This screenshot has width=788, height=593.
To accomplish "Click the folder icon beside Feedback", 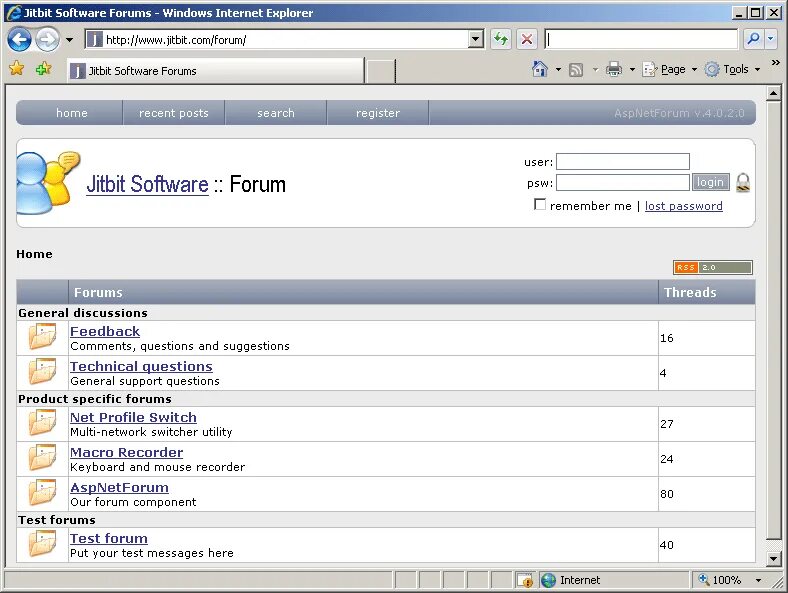I will click(42, 337).
